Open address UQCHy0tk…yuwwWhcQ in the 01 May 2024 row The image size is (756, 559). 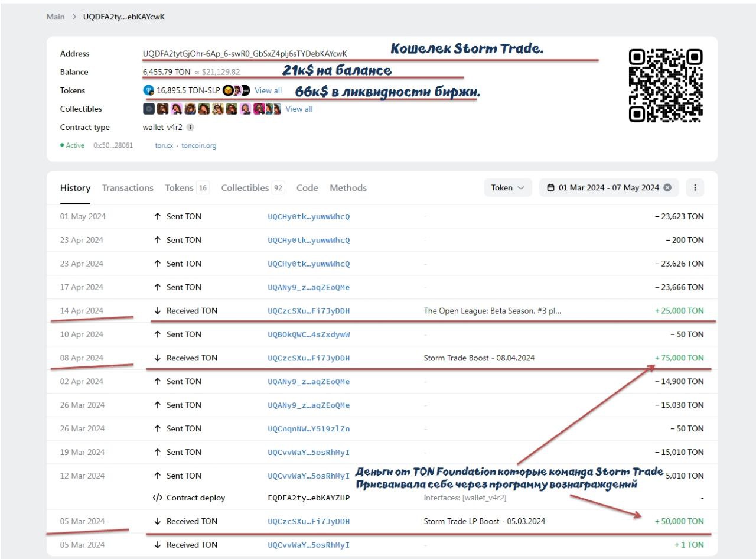308,216
